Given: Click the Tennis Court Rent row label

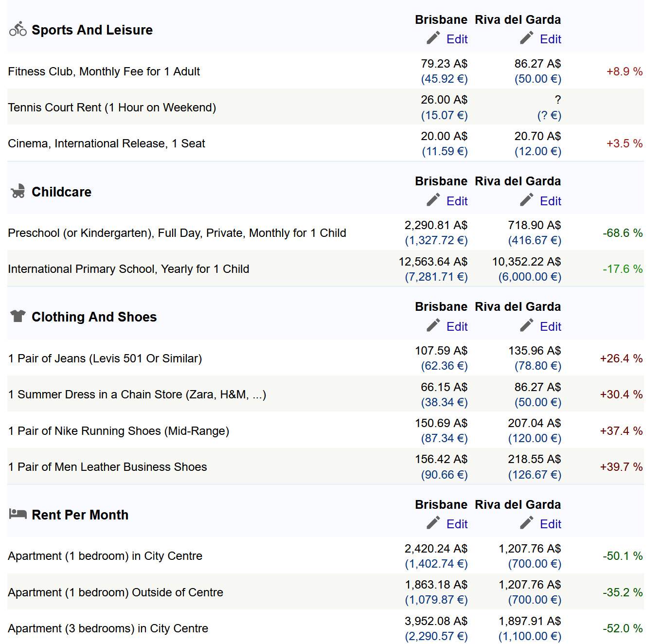Looking at the screenshot, I should click(x=112, y=107).
